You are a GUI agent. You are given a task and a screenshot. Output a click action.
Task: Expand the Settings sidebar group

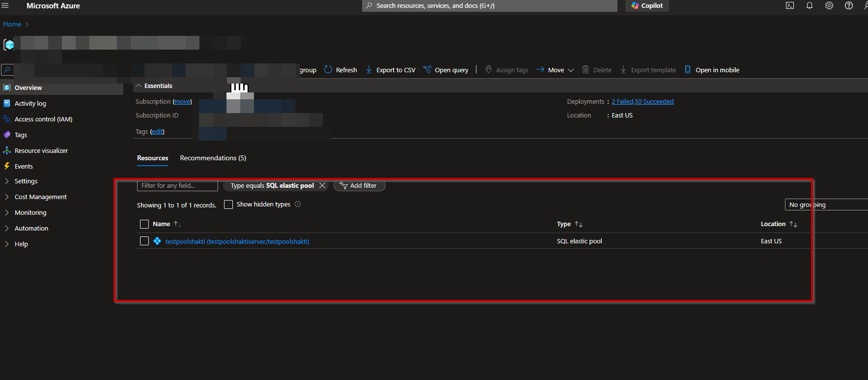(26, 181)
